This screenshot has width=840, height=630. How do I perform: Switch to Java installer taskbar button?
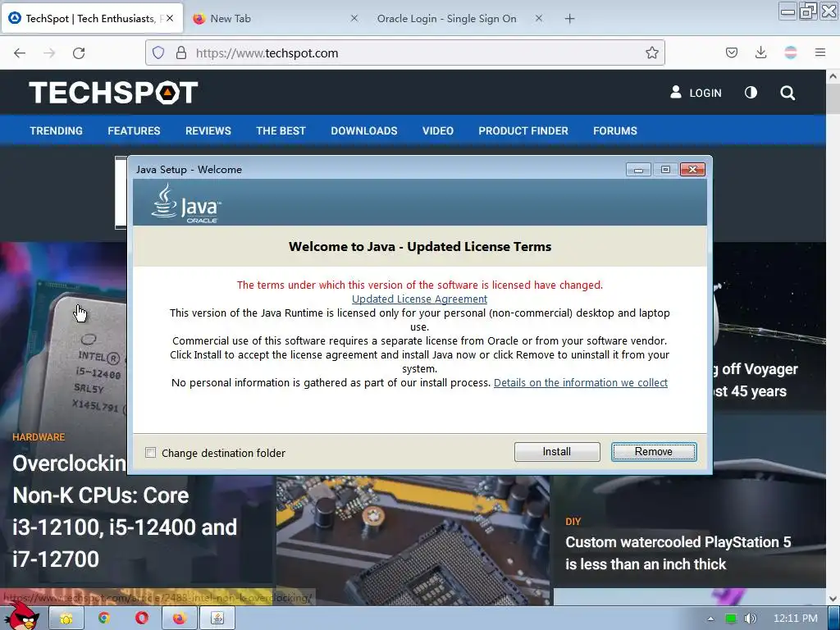click(217, 619)
